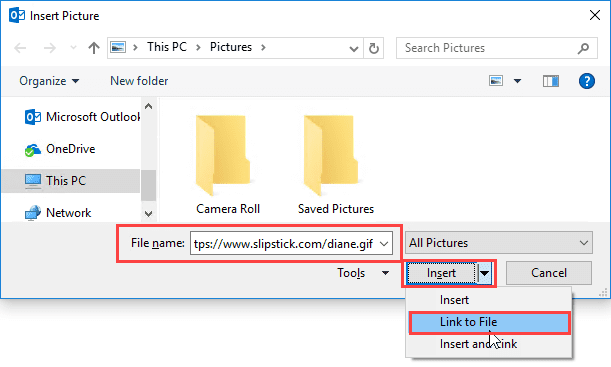
Task: Toggle the preview pane icon
Action: [x=551, y=81]
